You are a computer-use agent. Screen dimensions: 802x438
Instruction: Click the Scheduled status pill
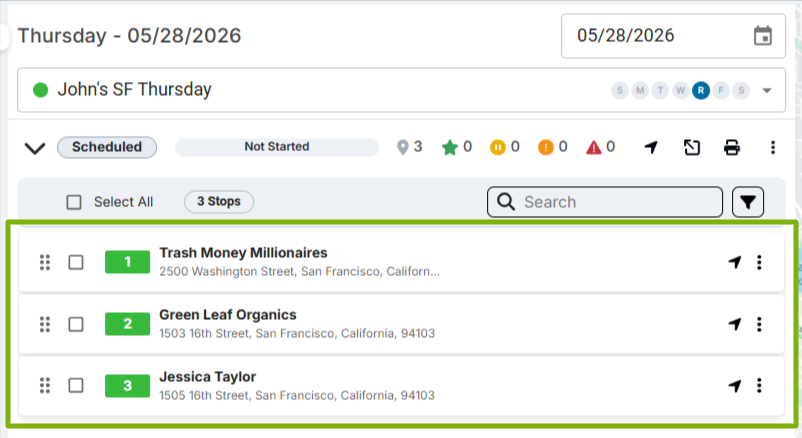tap(107, 147)
